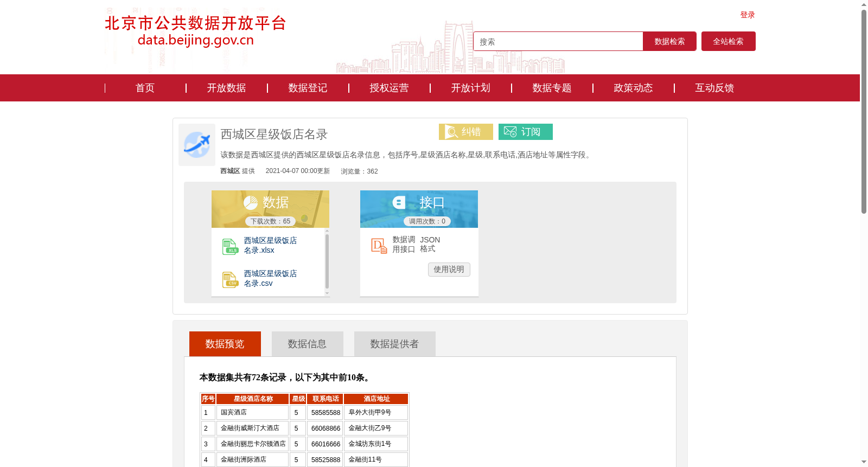Click phone number 66068866
868x467 pixels.
point(325,428)
